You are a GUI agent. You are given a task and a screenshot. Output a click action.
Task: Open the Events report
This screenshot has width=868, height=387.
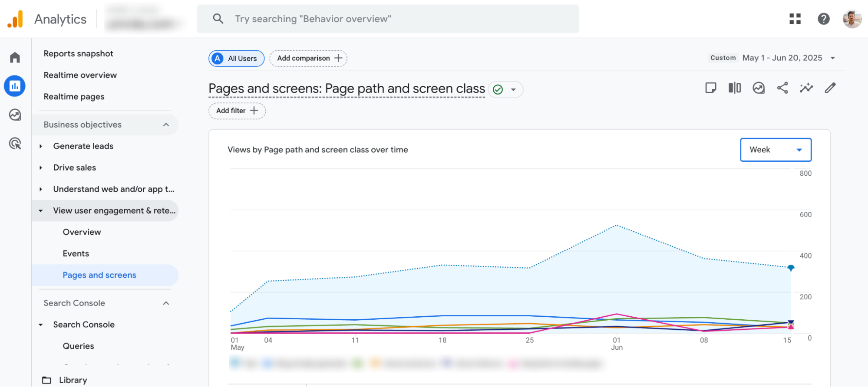tap(76, 254)
